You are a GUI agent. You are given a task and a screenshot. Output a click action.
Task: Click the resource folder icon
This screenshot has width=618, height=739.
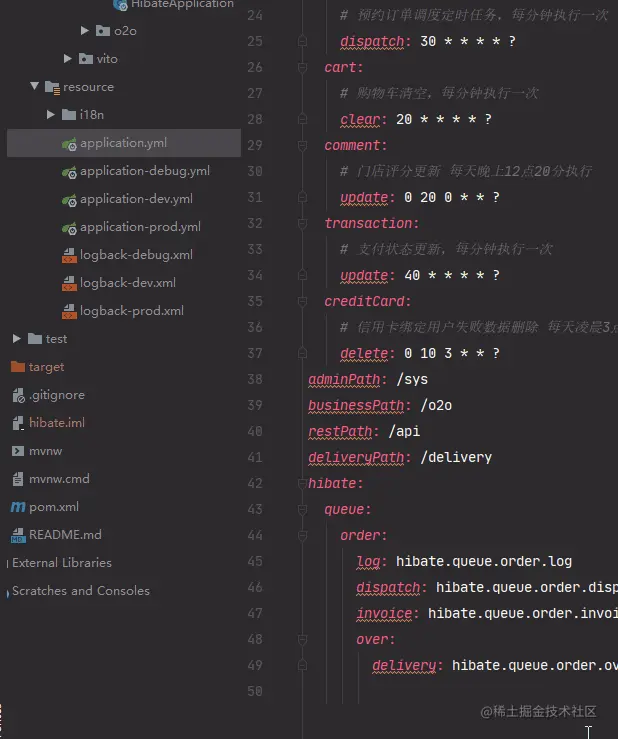click(52, 87)
